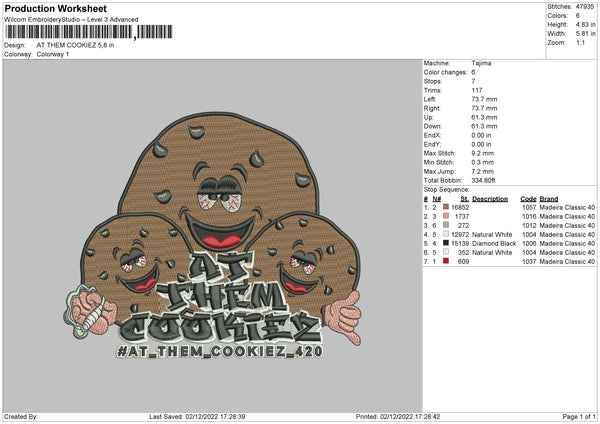Click the brown color swatch for stop 1
The image size is (600, 424).
446,207
